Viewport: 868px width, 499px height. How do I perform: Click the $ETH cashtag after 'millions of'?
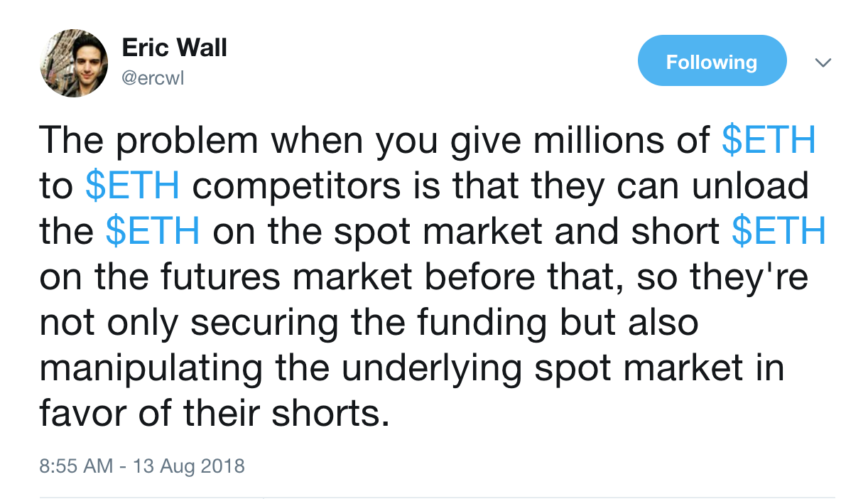coord(769,141)
